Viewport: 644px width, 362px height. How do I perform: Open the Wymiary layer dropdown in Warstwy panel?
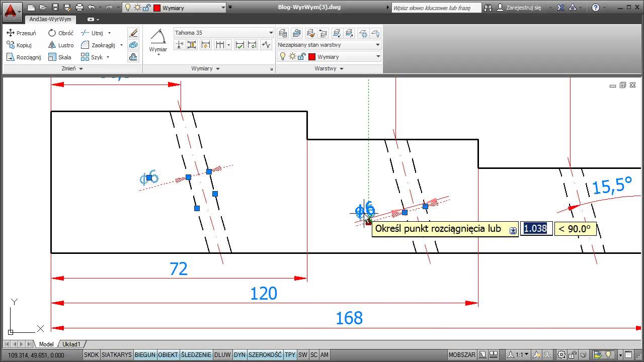[x=329, y=57]
